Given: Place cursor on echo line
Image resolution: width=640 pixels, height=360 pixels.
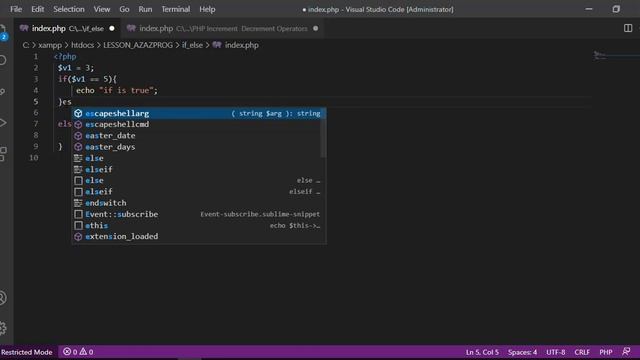Looking at the screenshot, I should [x=117, y=90].
